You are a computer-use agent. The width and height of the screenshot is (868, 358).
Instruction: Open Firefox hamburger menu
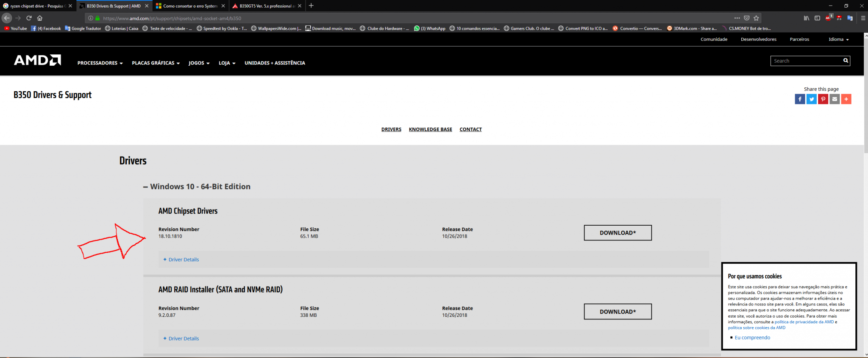(863, 18)
